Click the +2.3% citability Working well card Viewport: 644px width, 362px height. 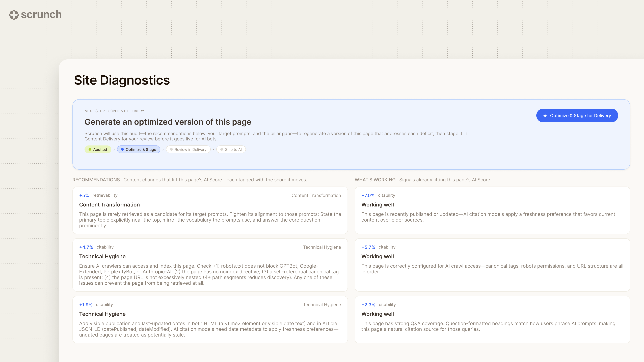pyautogui.click(x=492, y=320)
